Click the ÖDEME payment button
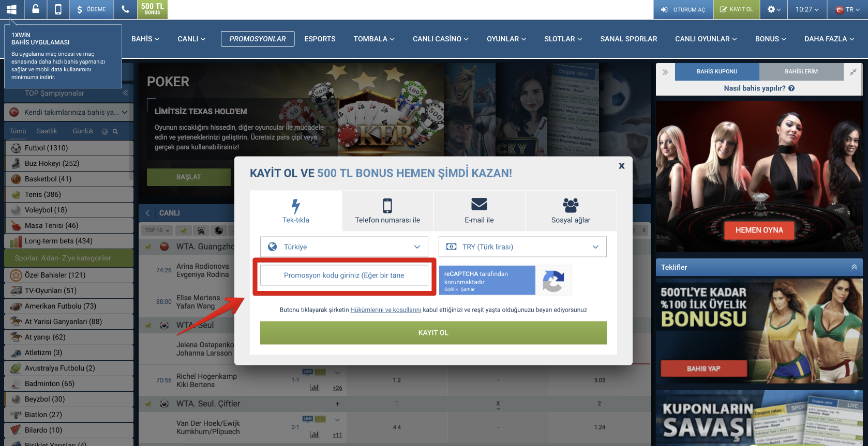Image resolution: width=868 pixels, height=446 pixels. [x=92, y=9]
